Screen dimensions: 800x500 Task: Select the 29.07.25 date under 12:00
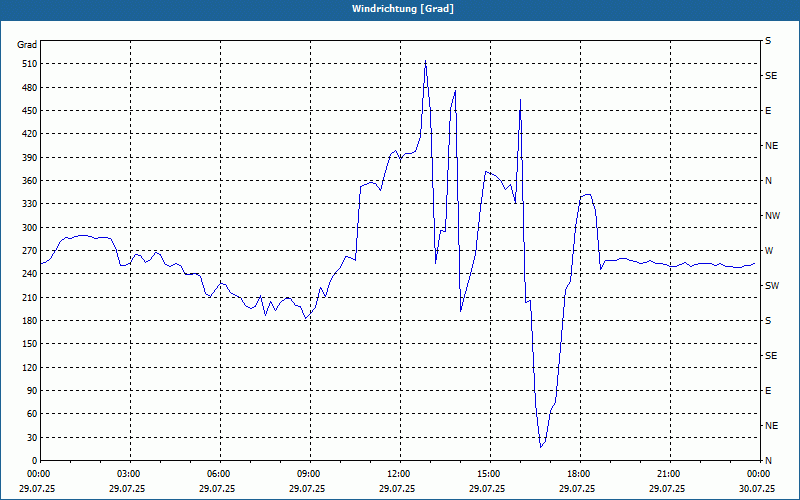click(x=397, y=488)
